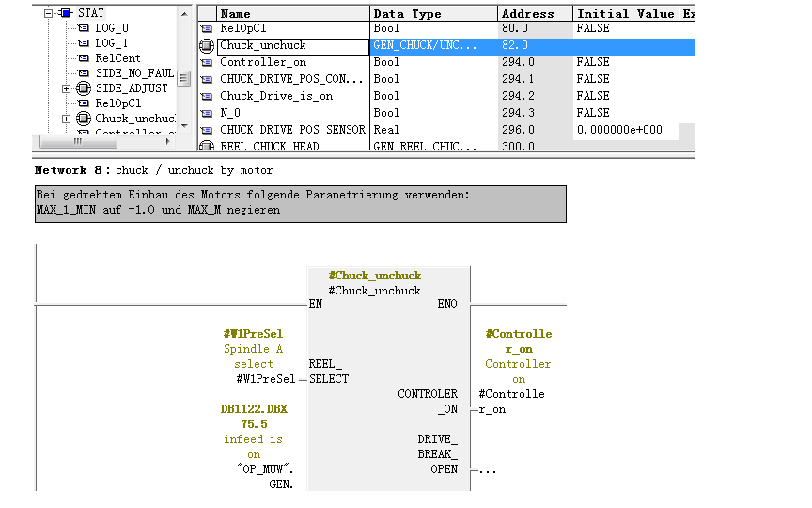Collapse the STAT tree node
This screenshot has height=508, width=812.
[48, 13]
